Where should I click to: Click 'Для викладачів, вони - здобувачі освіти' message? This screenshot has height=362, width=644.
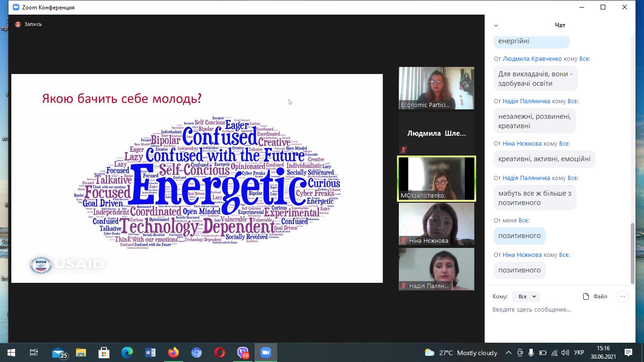point(536,79)
